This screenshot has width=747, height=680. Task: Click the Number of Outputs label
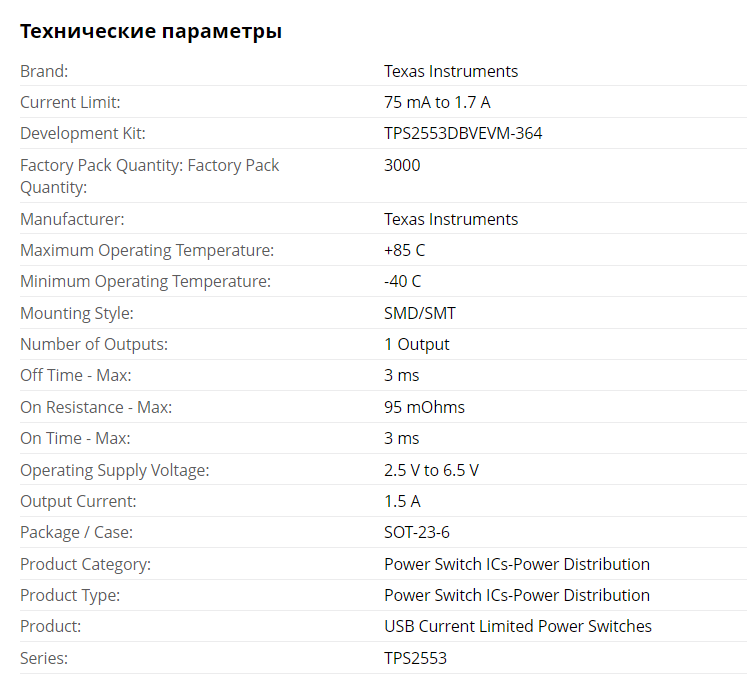(94, 344)
